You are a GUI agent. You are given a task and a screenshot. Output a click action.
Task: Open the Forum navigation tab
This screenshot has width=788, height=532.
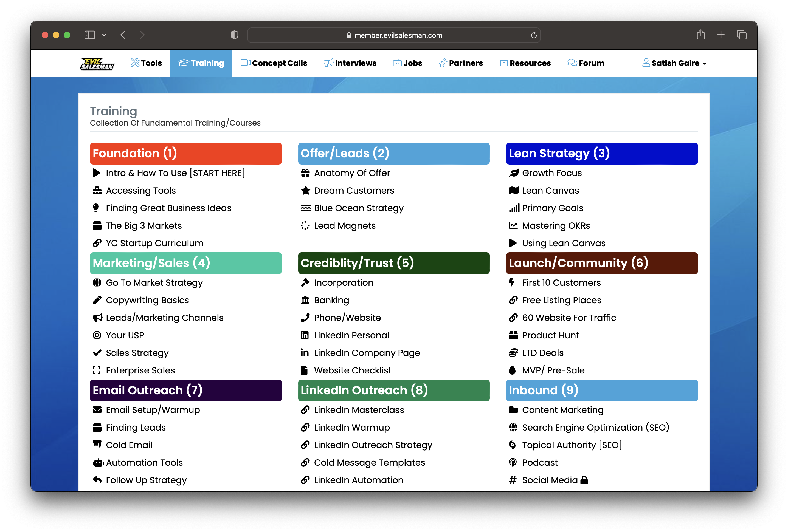coord(586,63)
